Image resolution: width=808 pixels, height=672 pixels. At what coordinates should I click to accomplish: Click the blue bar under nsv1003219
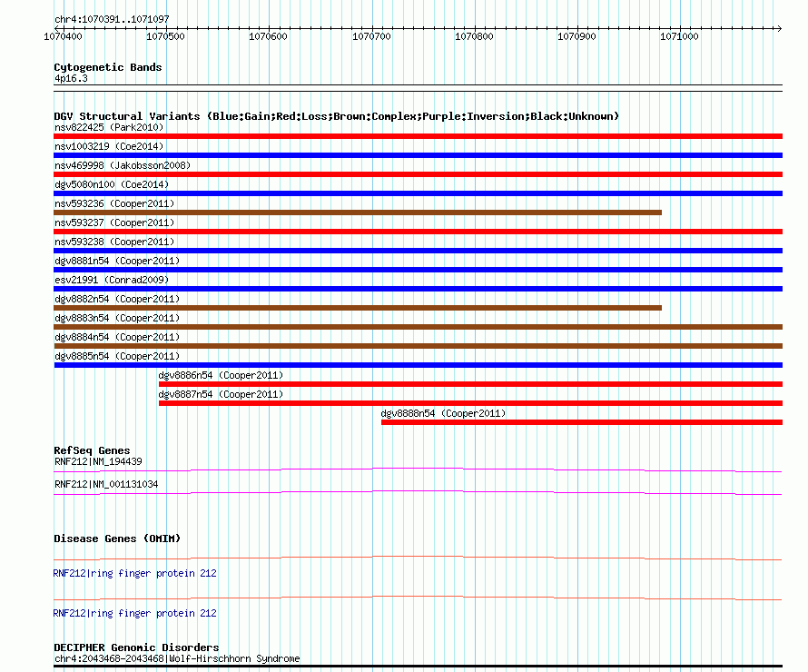(x=418, y=155)
